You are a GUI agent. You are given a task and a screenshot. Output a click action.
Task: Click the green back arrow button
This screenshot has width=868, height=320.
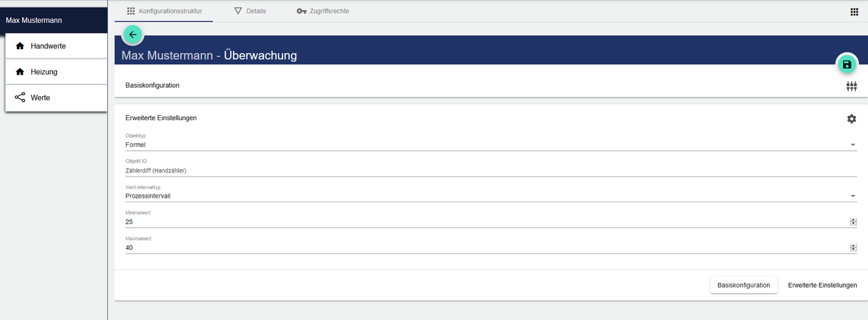133,35
